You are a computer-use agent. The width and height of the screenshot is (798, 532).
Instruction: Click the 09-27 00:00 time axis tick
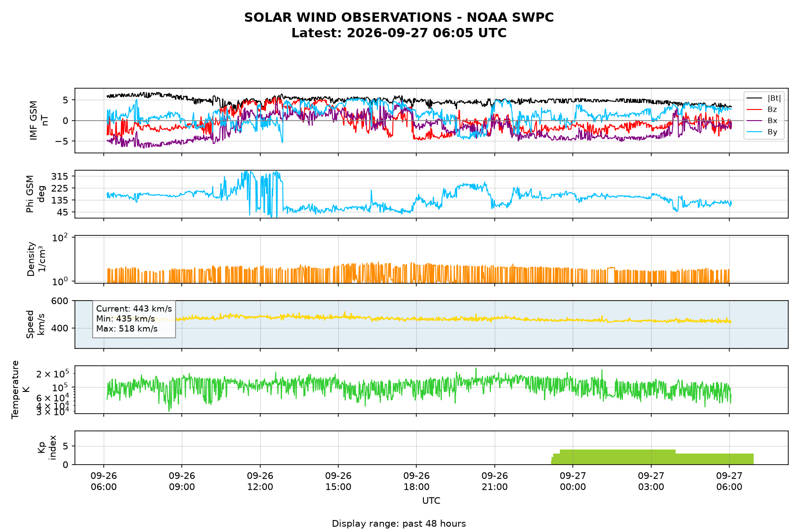(x=573, y=481)
